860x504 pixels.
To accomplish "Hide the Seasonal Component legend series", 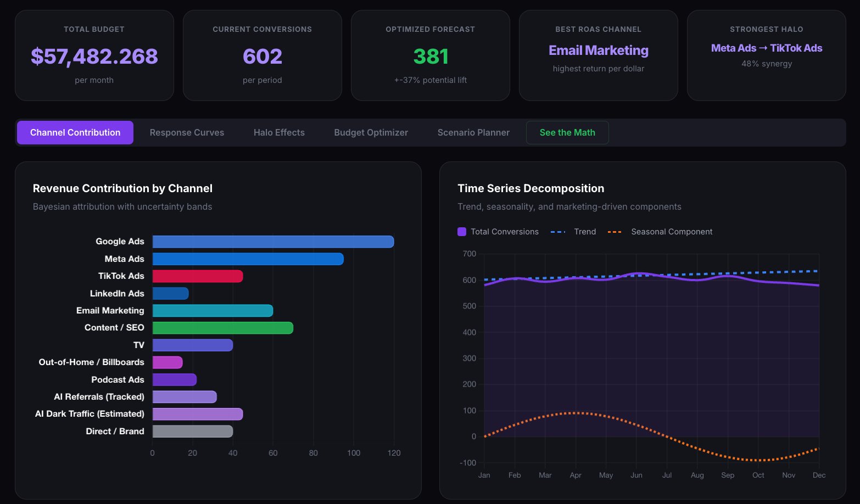I will pos(660,232).
